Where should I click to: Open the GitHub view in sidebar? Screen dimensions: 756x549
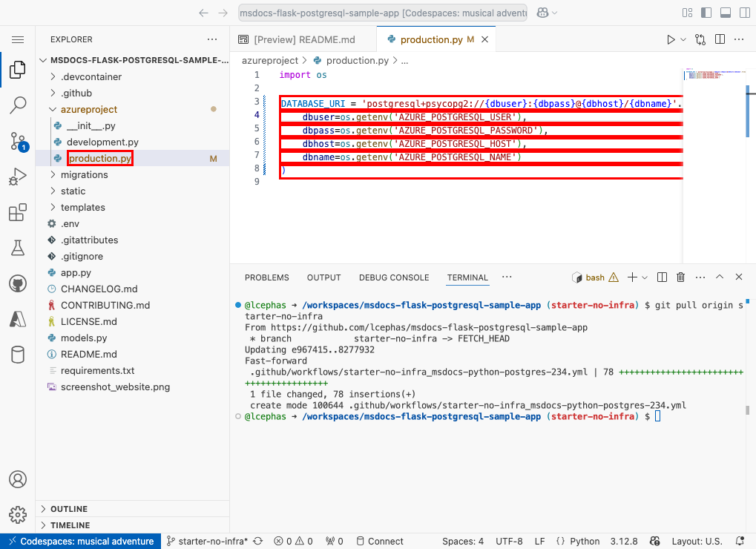click(18, 283)
